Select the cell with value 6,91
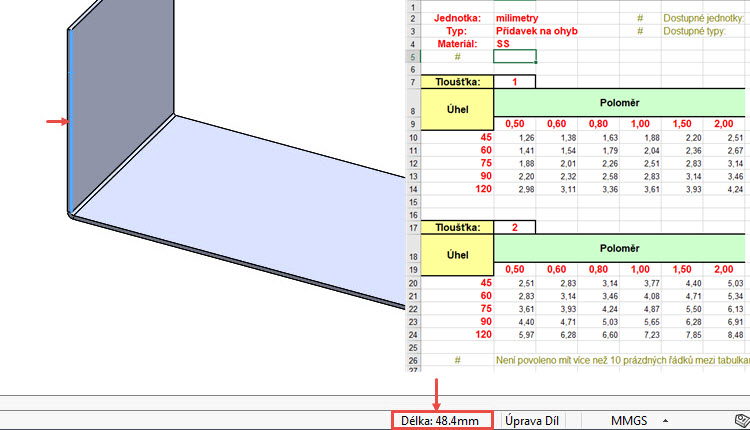750x430 pixels. (724, 322)
